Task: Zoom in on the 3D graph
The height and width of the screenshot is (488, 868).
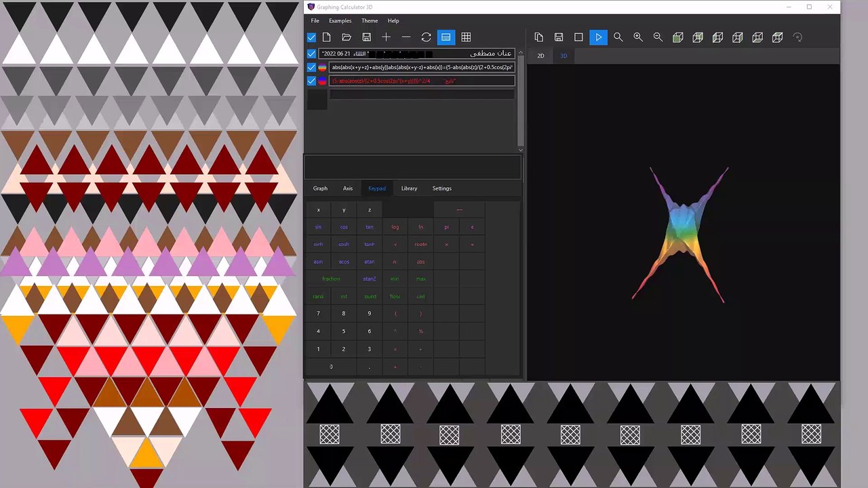Action: [638, 37]
